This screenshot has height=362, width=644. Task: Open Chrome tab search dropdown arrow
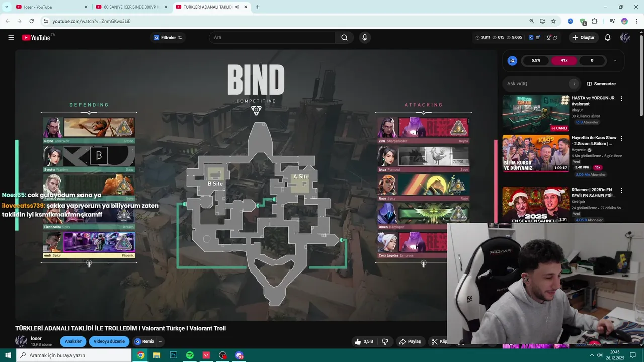point(7,7)
